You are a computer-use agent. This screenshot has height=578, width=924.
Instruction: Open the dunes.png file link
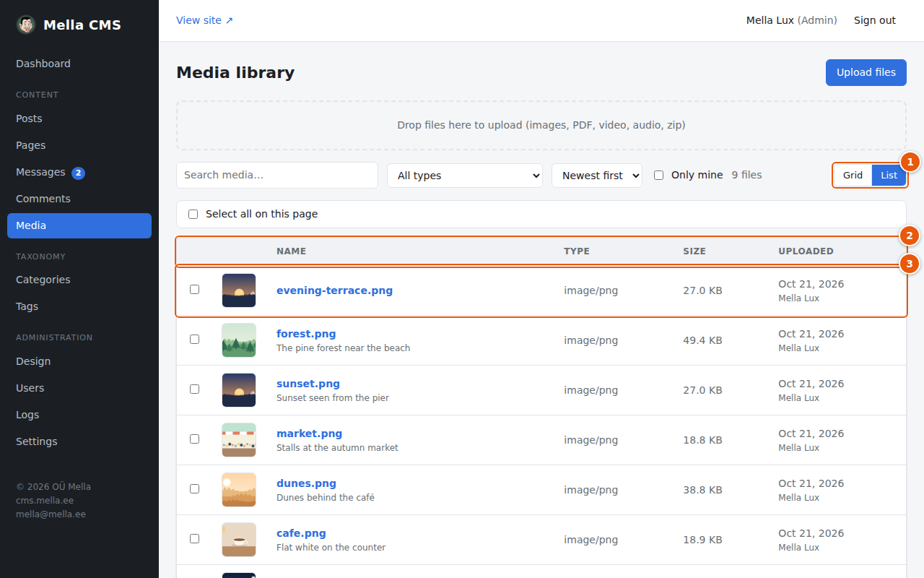307,483
